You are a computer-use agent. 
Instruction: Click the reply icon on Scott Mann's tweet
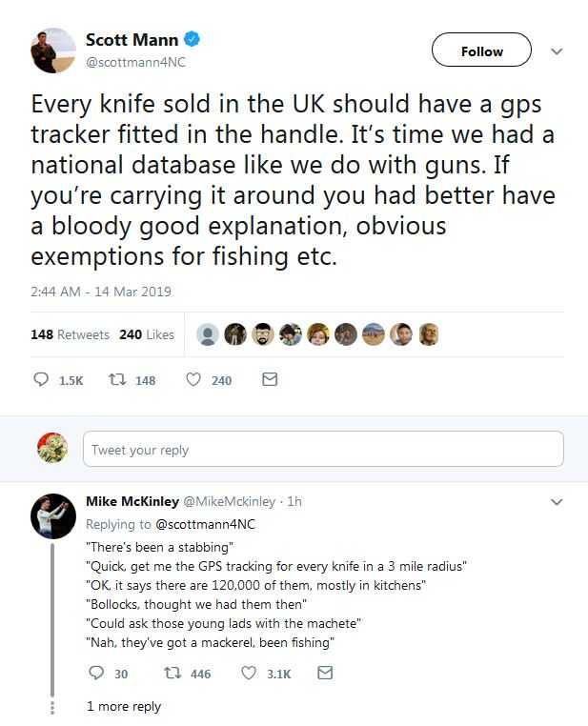41,380
